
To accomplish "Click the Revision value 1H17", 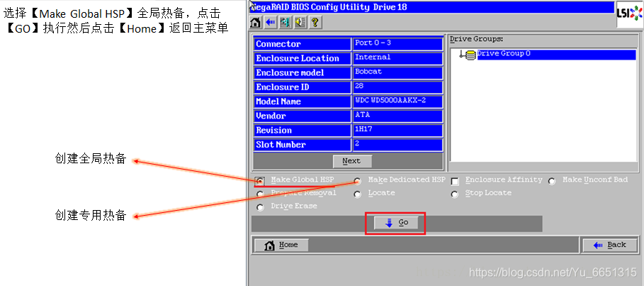I will point(397,131).
